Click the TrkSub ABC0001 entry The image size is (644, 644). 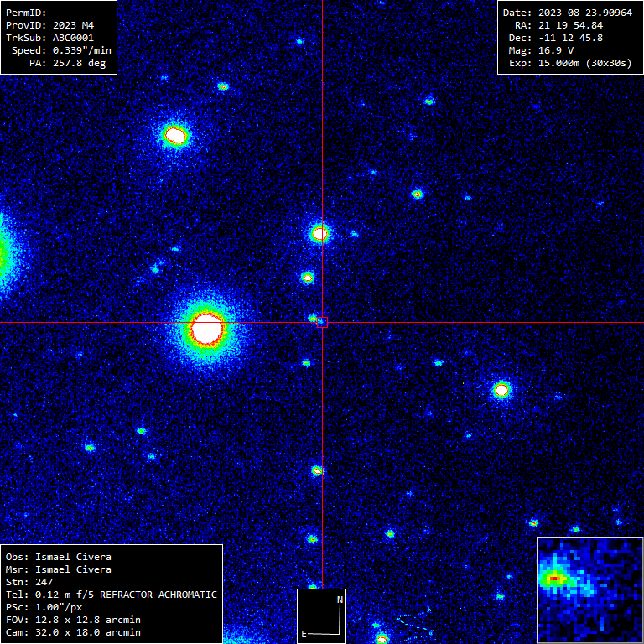(x=49, y=39)
